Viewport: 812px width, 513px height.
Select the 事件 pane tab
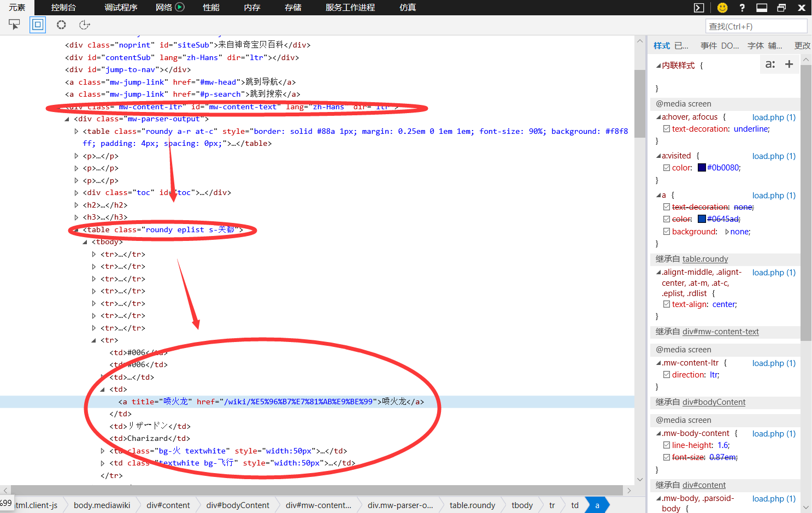coord(709,46)
